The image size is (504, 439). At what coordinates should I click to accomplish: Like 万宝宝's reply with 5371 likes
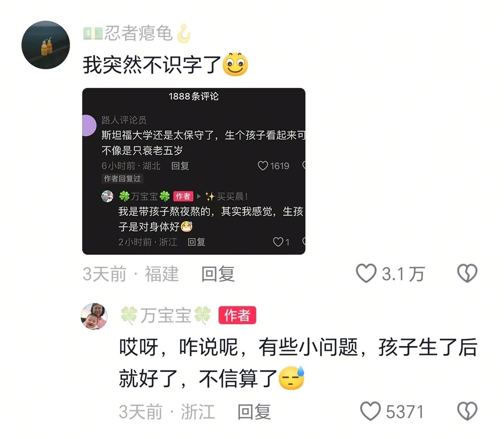point(371,411)
